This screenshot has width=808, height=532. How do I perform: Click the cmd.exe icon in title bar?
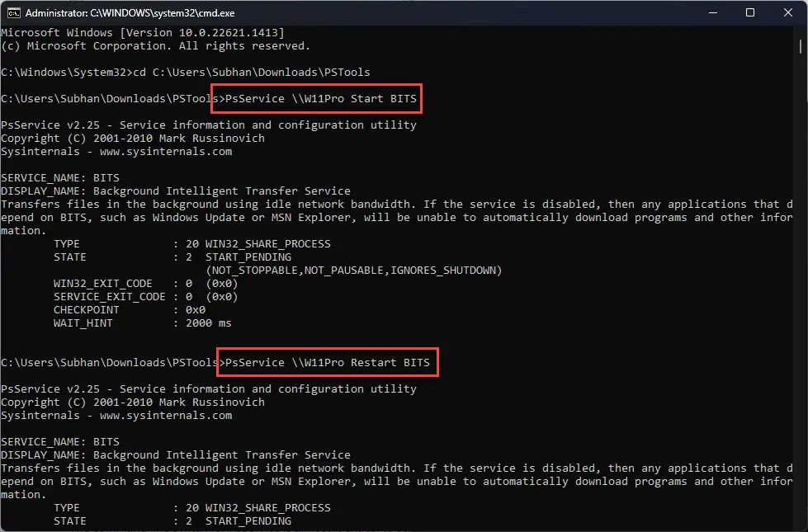coord(13,13)
